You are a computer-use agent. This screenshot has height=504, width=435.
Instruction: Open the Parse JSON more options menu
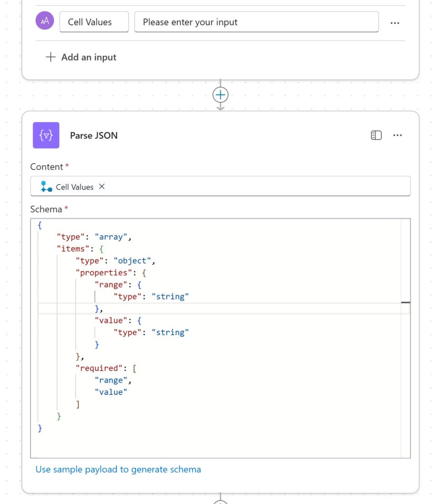[x=398, y=135]
